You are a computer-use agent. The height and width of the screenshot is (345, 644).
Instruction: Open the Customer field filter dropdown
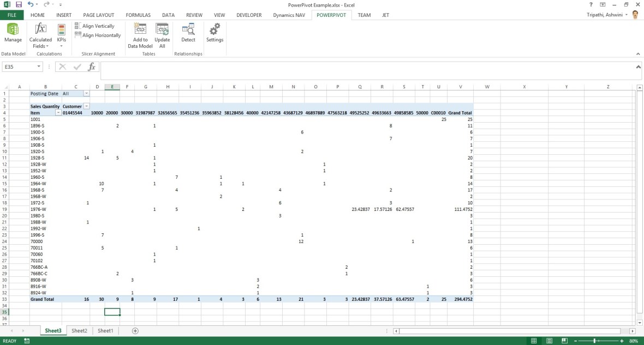coord(87,106)
